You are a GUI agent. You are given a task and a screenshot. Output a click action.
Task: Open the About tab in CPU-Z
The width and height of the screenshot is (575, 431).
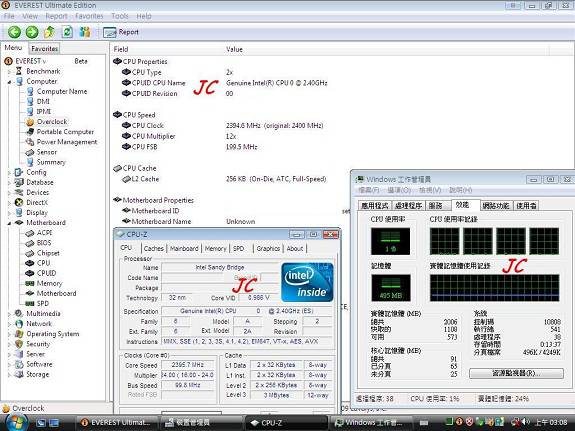295,248
